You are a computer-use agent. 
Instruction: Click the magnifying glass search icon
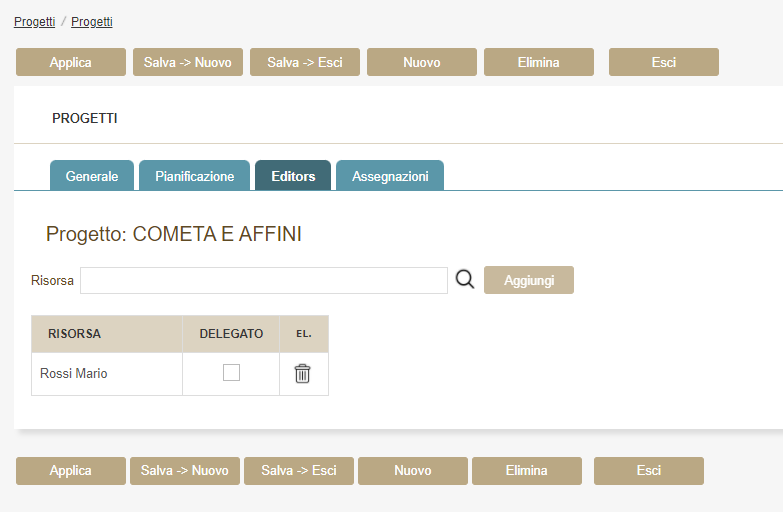(464, 280)
